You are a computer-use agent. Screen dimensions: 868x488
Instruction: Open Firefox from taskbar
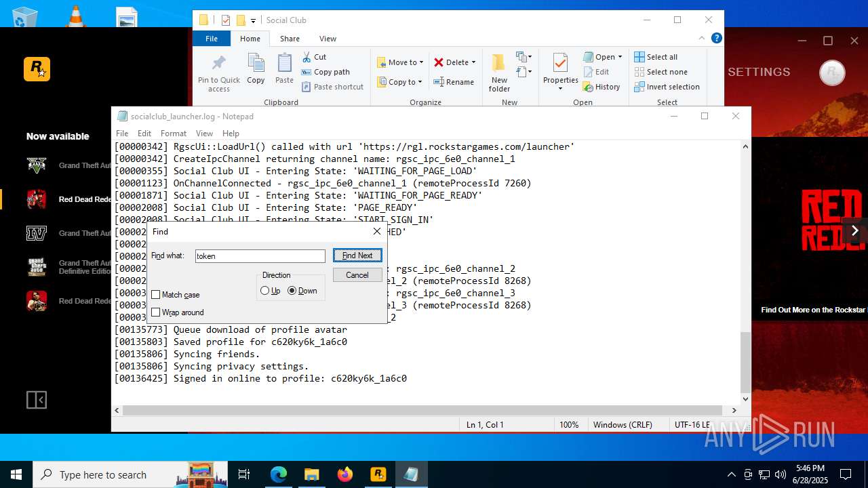click(345, 474)
